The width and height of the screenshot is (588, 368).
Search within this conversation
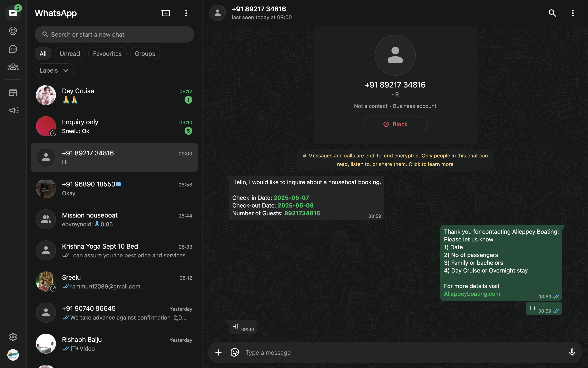point(552,13)
